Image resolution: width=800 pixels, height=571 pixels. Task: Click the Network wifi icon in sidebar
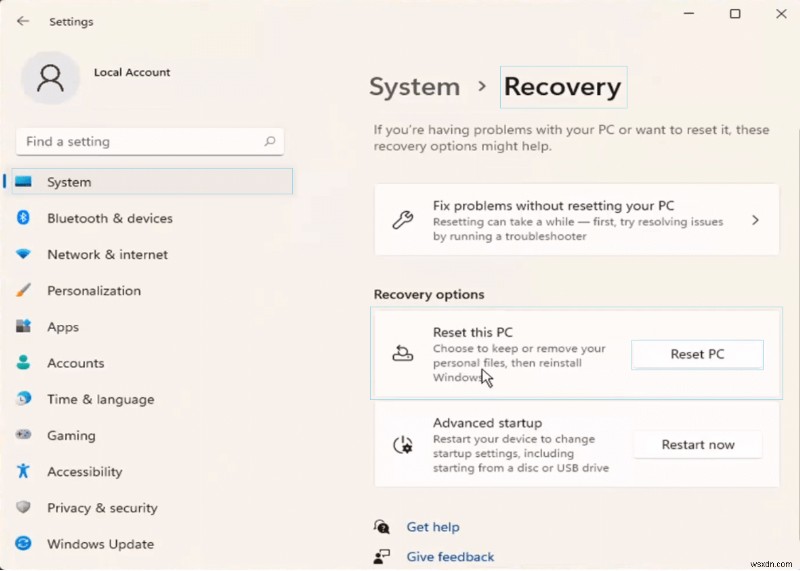pyautogui.click(x=23, y=254)
